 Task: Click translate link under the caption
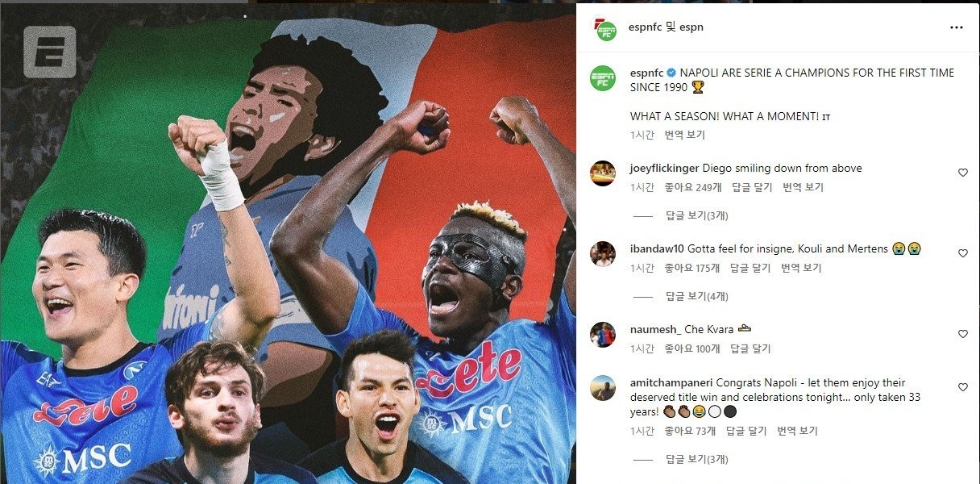point(684,136)
